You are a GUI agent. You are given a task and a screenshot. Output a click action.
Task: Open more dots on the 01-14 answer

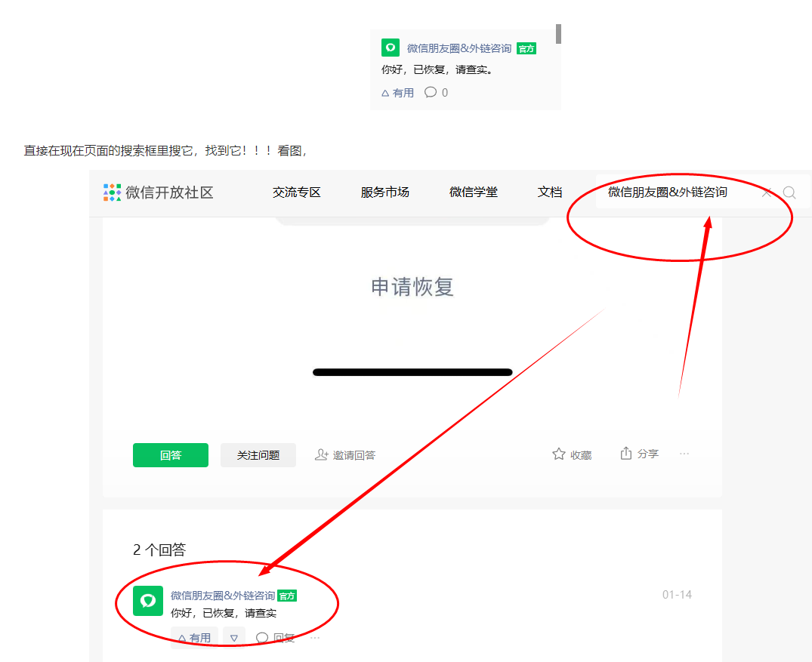(315, 638)
